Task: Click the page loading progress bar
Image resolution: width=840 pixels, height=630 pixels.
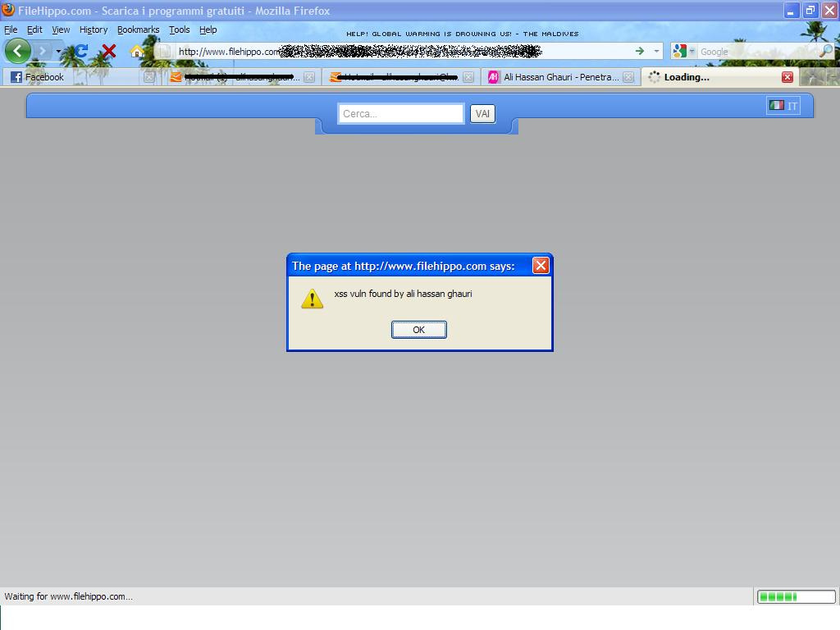Action: [x=796, y=597]
